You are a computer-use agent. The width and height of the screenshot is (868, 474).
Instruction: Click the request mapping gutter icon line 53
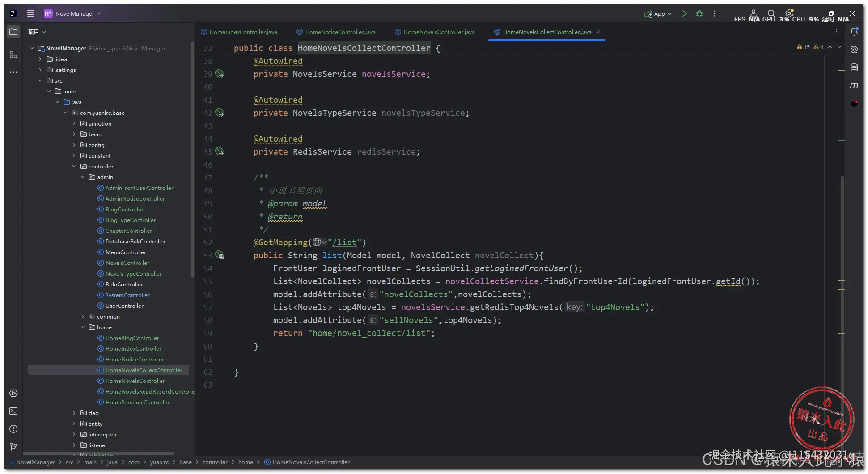(220, 255)
